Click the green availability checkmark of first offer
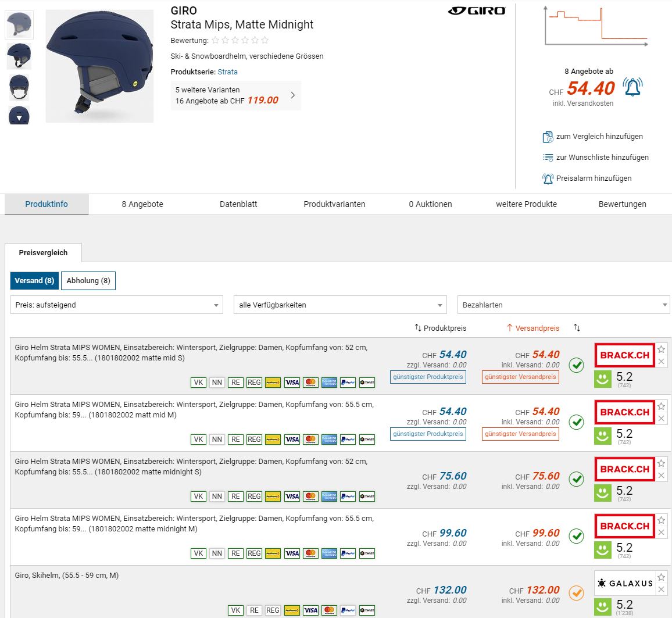Viewport: 672px width, 618px height. point(576,365)
